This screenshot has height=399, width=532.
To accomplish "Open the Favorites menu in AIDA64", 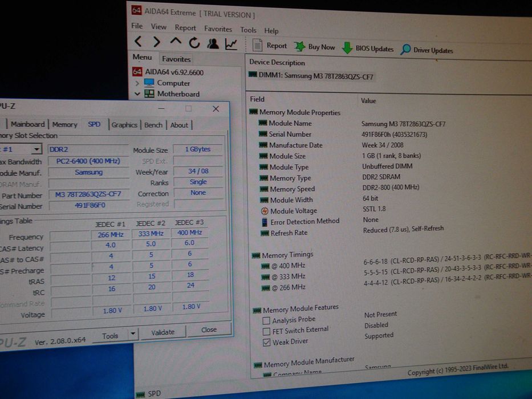I will pos(218,29).
